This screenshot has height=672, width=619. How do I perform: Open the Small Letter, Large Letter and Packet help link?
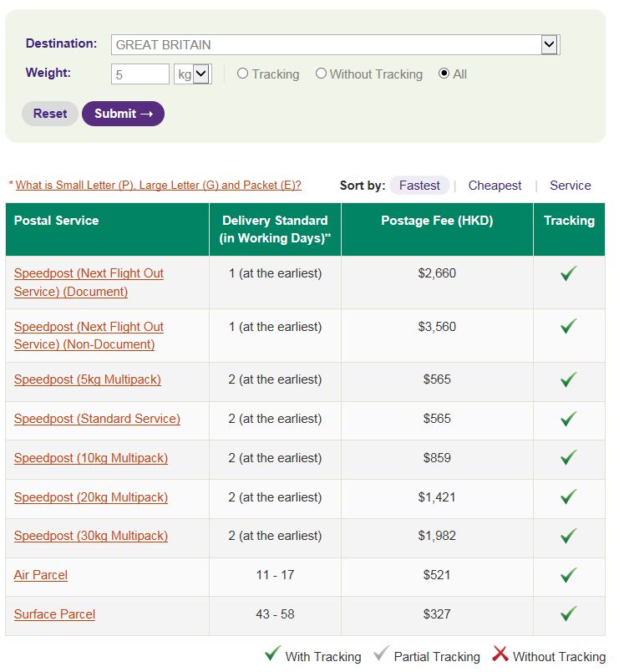(x=159, y=186)
